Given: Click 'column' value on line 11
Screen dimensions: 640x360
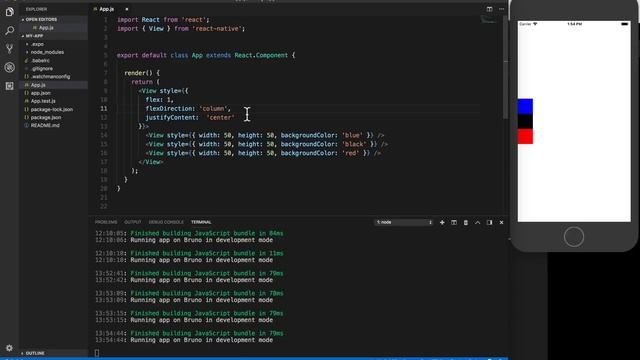Looking at the screenshot, I should [x=213, y=109].
